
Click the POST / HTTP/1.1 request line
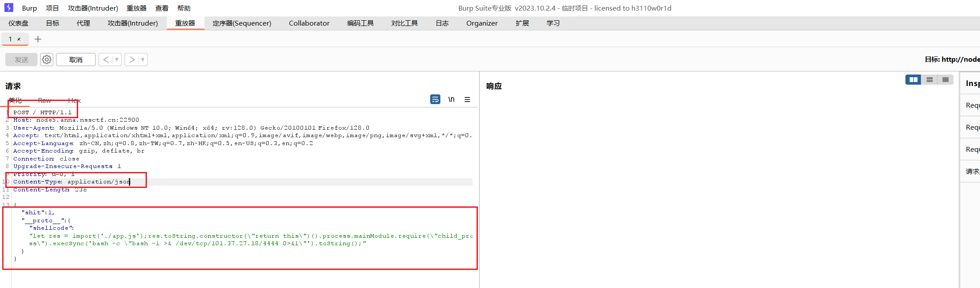pos(42,112)
